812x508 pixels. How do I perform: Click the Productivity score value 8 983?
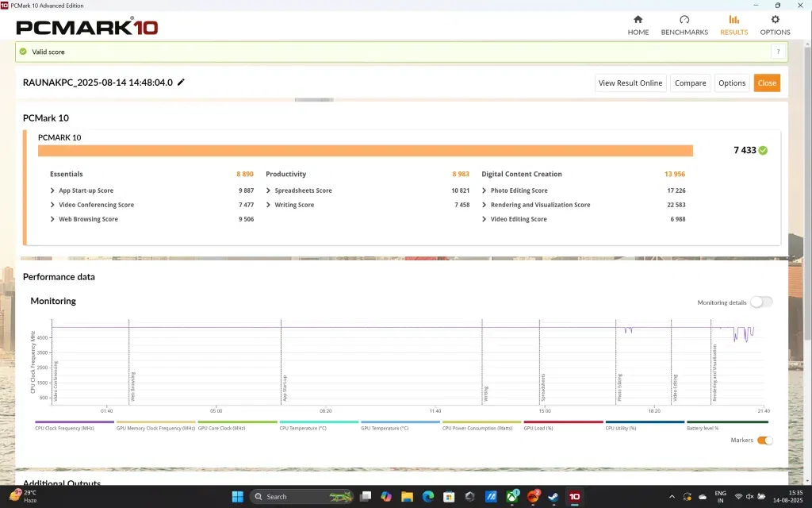coord(461,174)
